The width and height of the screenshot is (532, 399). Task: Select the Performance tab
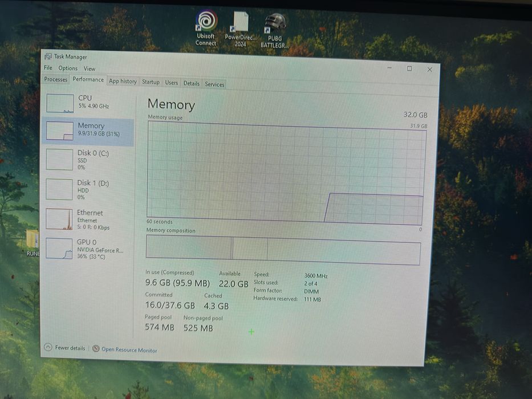point(88,79)
